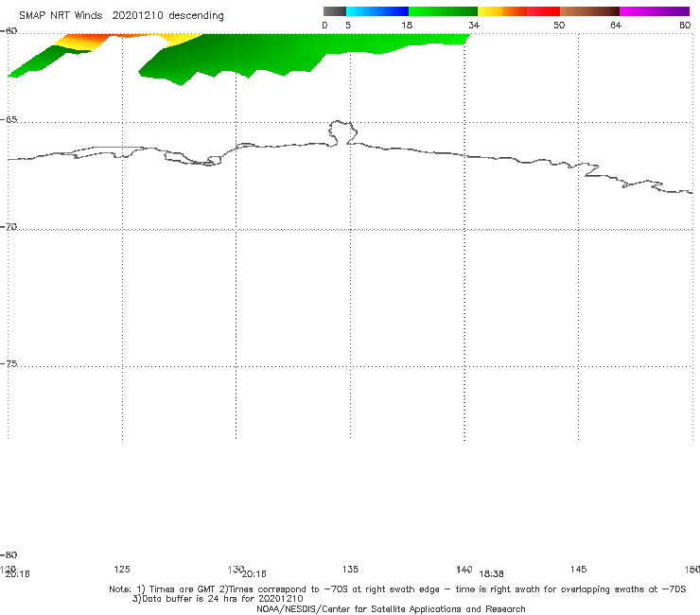The image size is (700, 615).
Task: Select the brown 50–64 segment of the color bar
Action: click(x=589, y=11)
